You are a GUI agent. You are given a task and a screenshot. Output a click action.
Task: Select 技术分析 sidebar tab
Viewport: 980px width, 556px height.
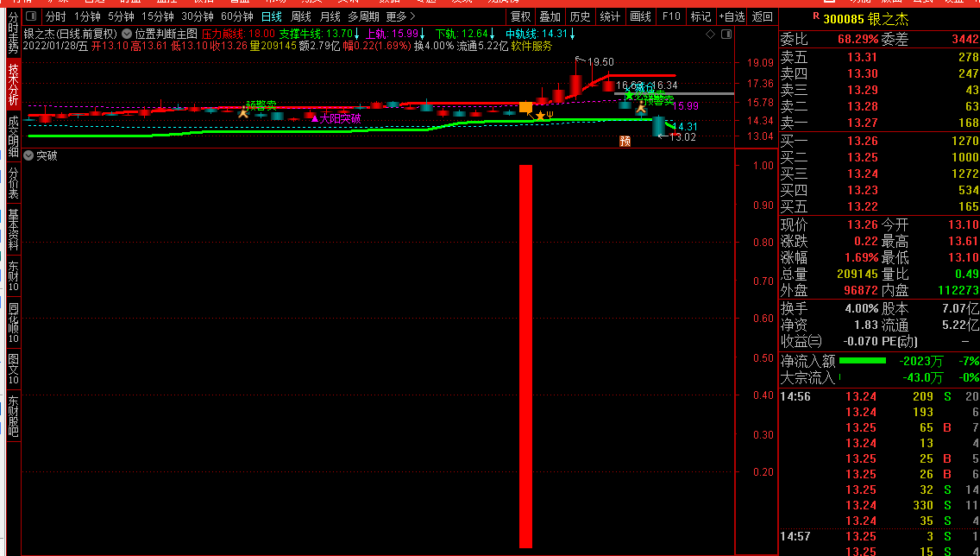tap(13, 84)
